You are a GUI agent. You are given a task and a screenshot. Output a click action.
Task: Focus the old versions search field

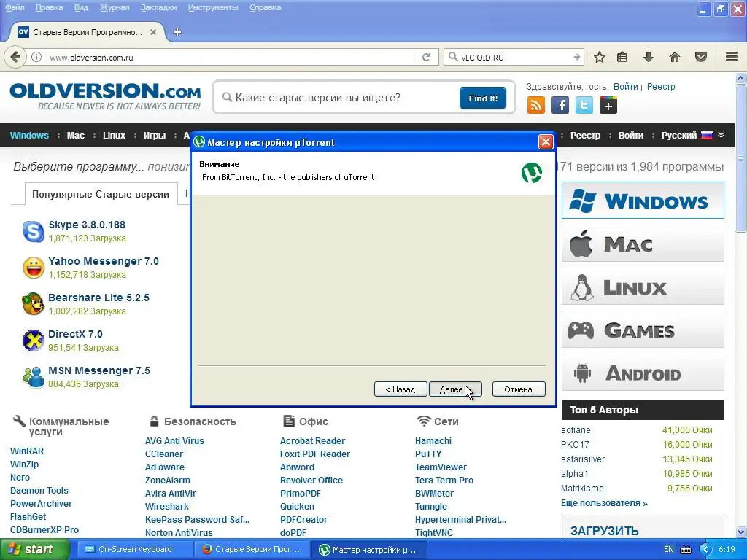point(339,98)
